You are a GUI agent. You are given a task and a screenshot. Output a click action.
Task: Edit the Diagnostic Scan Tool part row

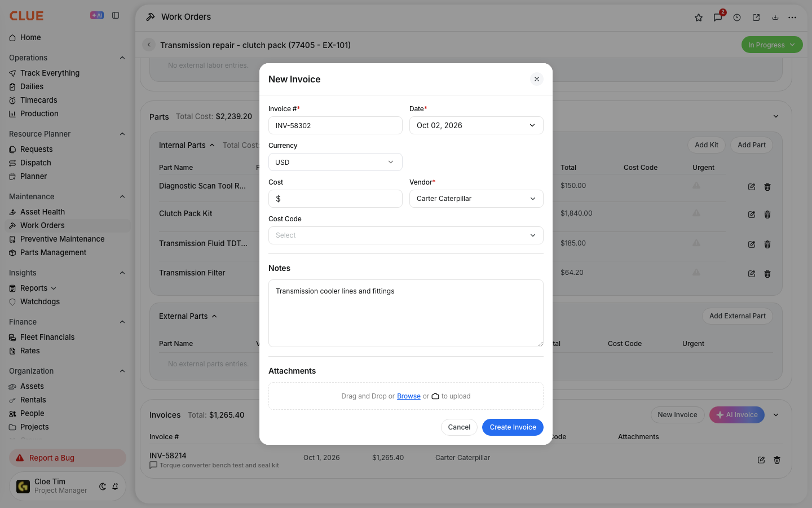[752, 187]
